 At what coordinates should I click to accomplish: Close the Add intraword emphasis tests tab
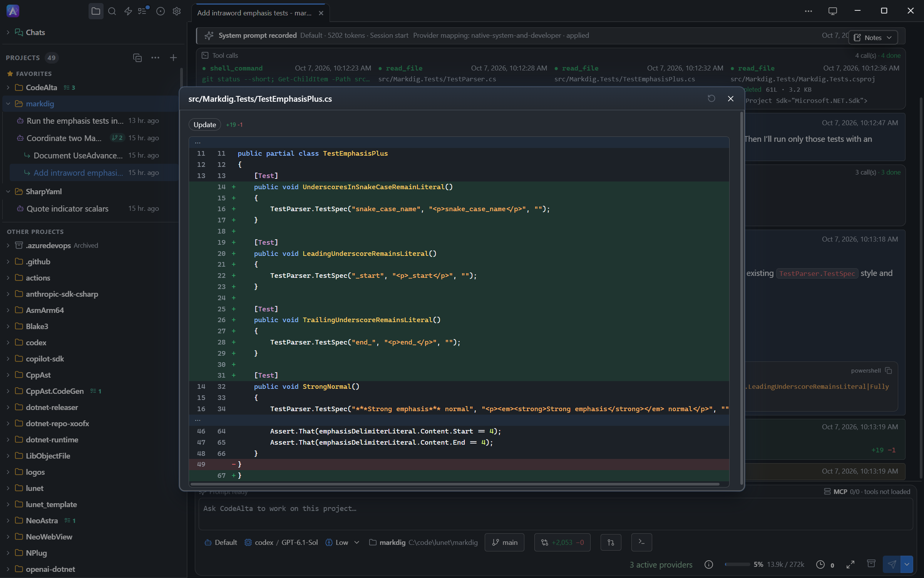click(321, 13)
